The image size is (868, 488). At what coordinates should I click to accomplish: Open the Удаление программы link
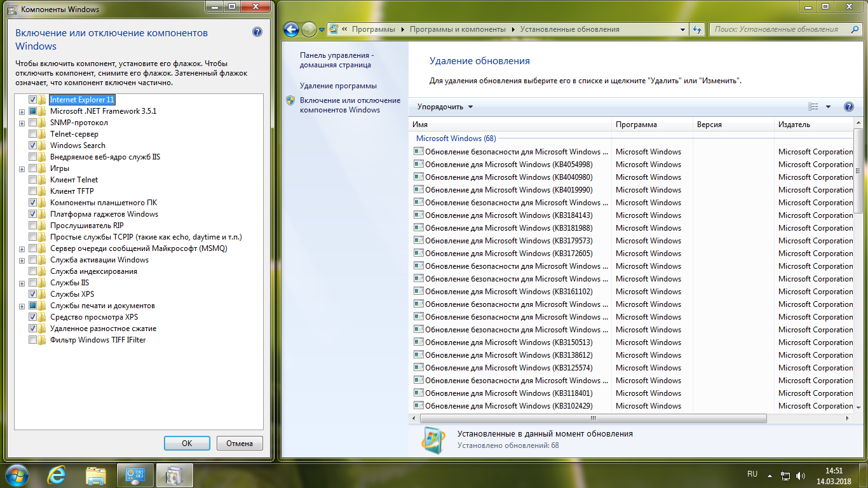point(338,86)
